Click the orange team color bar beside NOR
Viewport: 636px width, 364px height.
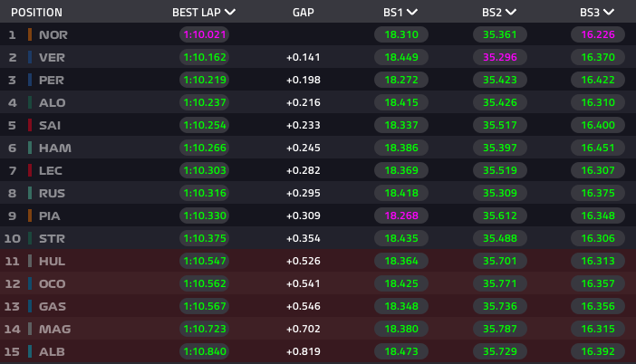30,34
